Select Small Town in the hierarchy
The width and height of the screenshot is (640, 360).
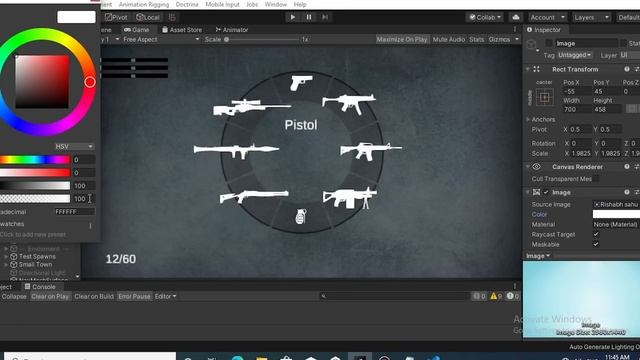pyautogui.click(x=35, y=264)
